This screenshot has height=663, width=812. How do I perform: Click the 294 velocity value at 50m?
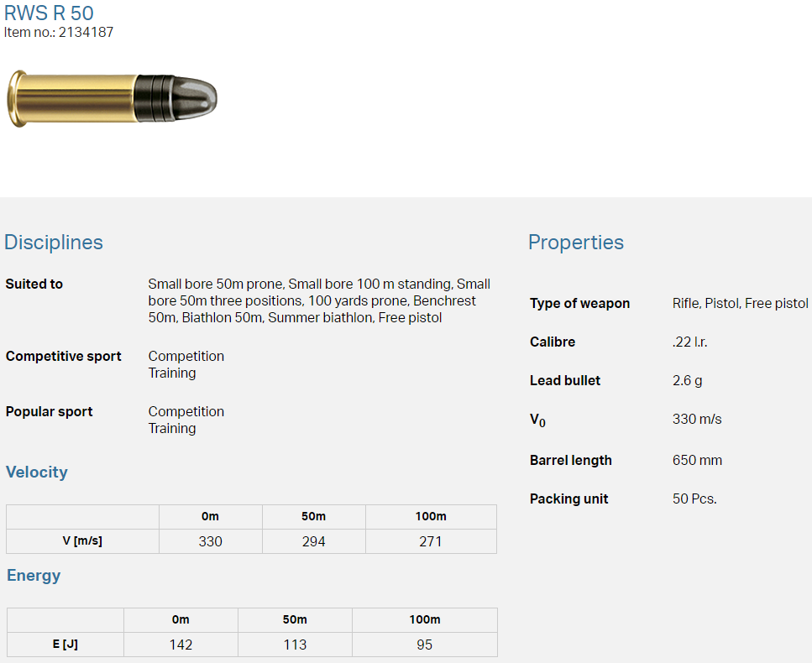313,541
